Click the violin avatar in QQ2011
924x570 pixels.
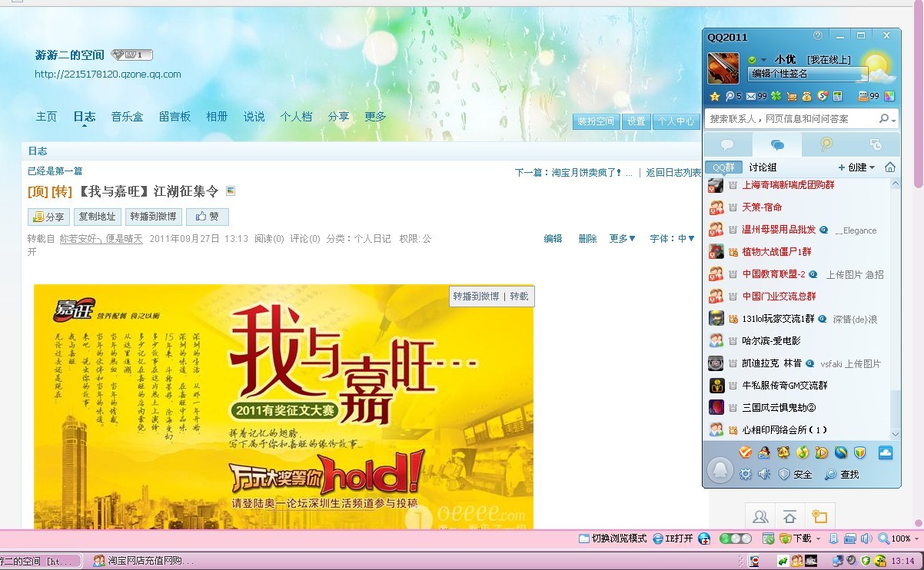[x=723, y=68]
